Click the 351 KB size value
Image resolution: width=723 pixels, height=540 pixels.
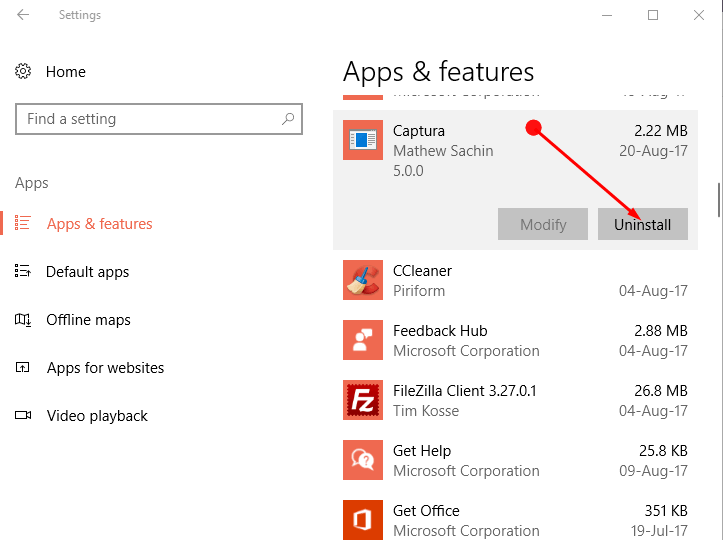pyautogui.click(x=666, y=510)
